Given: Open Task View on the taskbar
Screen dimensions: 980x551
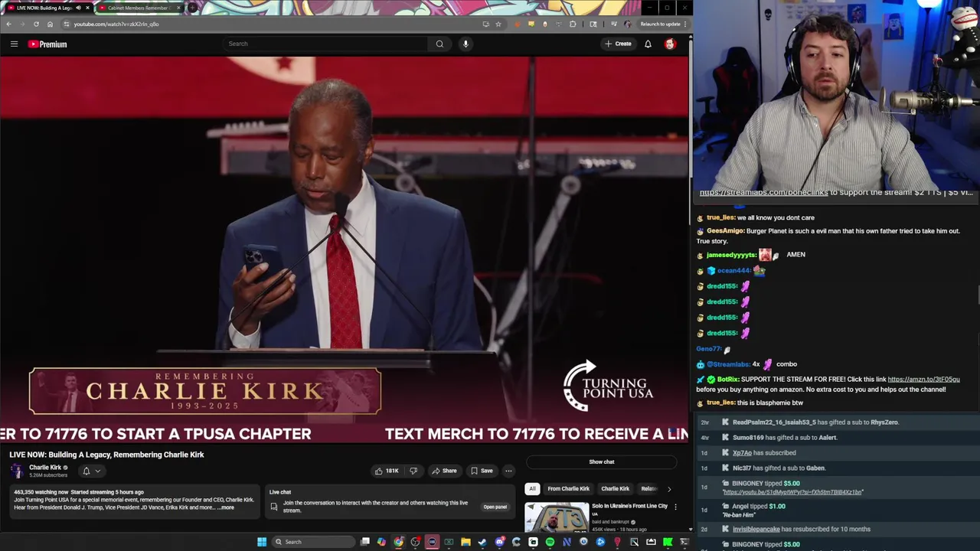Looking at the screenshot, I should point(365,542).
